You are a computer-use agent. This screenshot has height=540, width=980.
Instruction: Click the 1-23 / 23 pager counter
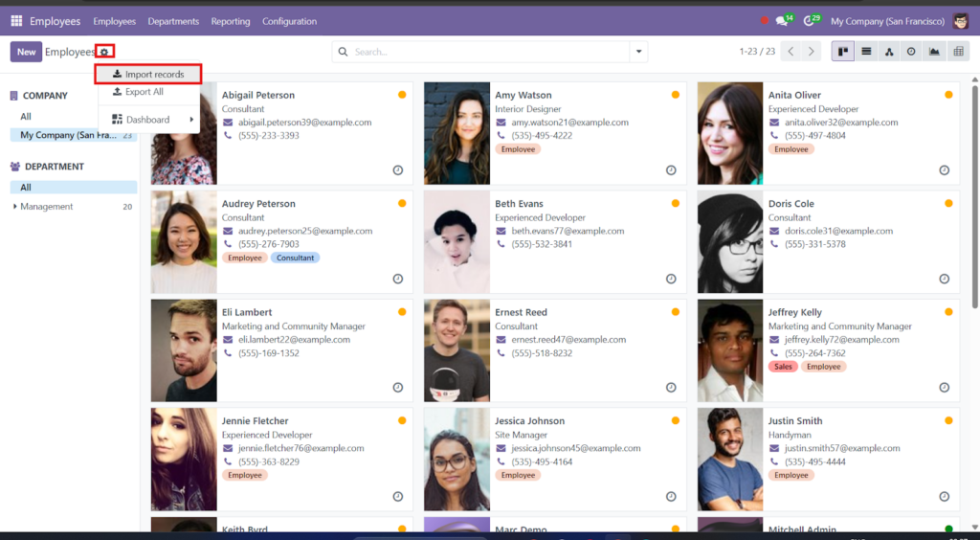click(757, 52)
